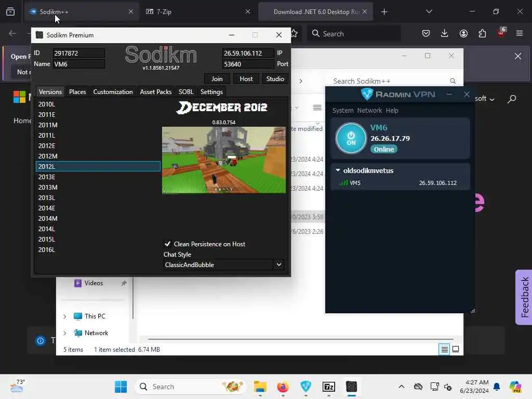Open the Firefox account icon
Image resolution: width=532 pixels, height=399 pixels.
(463, 33)
